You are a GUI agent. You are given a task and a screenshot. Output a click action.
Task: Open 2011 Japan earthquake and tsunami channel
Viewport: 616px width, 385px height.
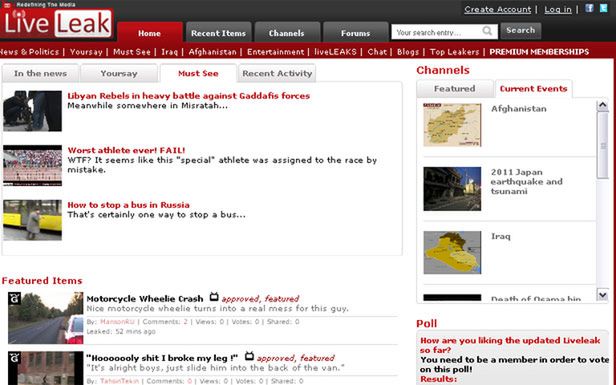[x=526, y=182]
